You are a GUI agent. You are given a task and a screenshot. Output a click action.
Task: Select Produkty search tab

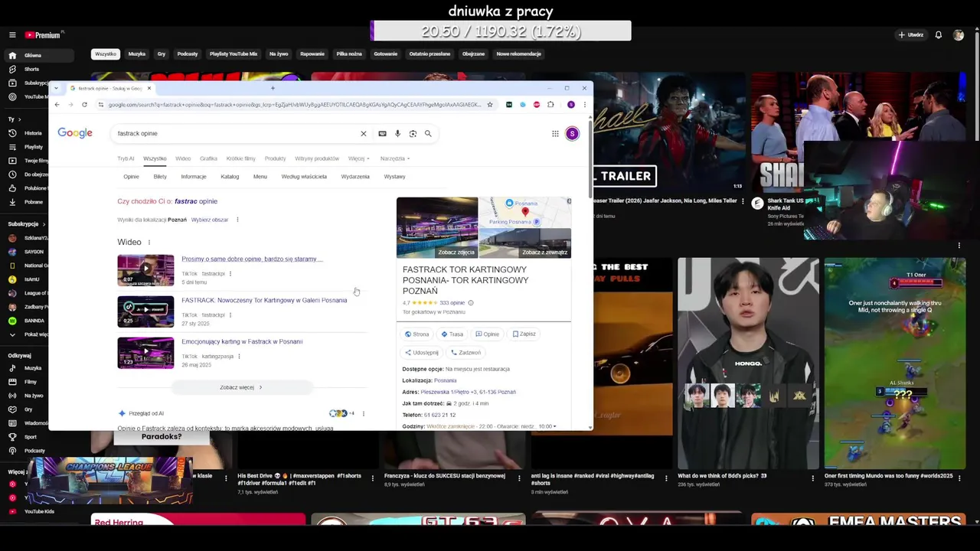tap(275, 158)
